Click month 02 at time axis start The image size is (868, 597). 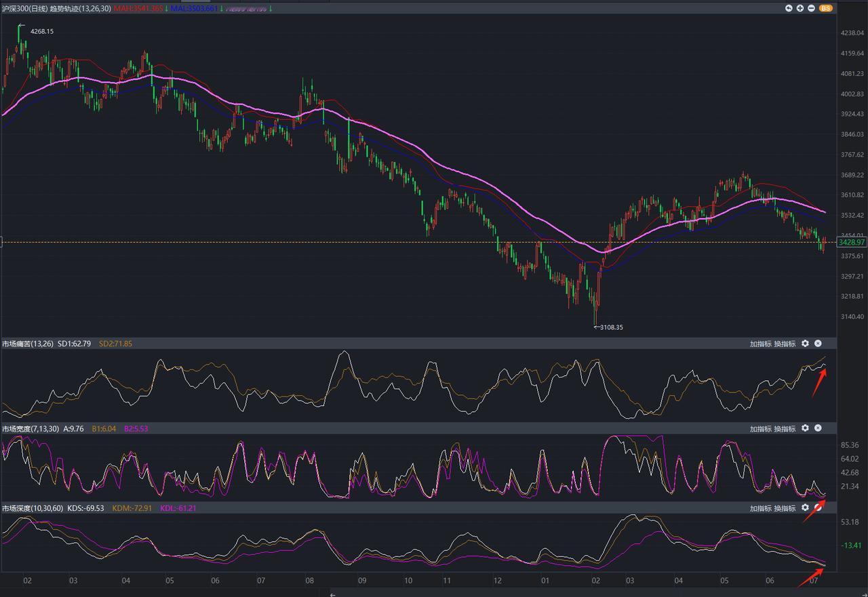(27, 581)
